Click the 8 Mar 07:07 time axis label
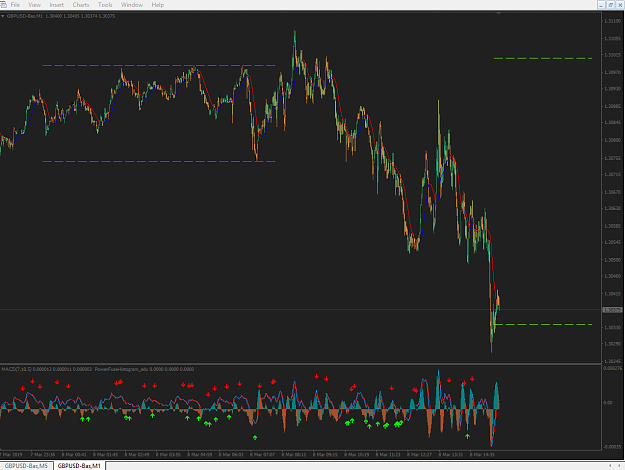 tap(263, 454)
